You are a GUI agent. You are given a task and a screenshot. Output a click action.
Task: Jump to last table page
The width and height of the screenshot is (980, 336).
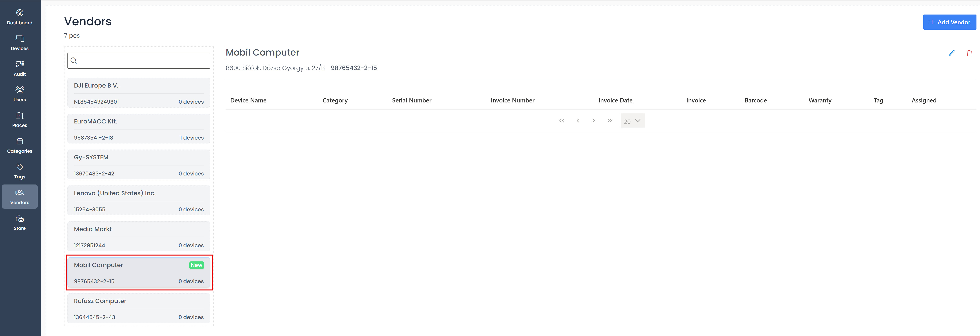(609, 121)
